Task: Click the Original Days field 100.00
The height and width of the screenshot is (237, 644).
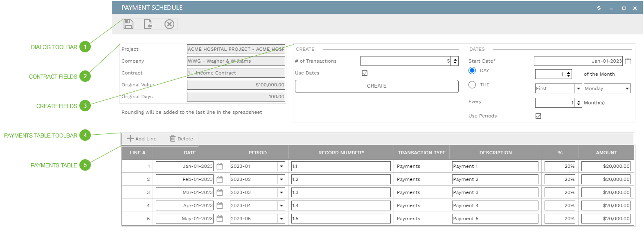Action: pos(236,97)
